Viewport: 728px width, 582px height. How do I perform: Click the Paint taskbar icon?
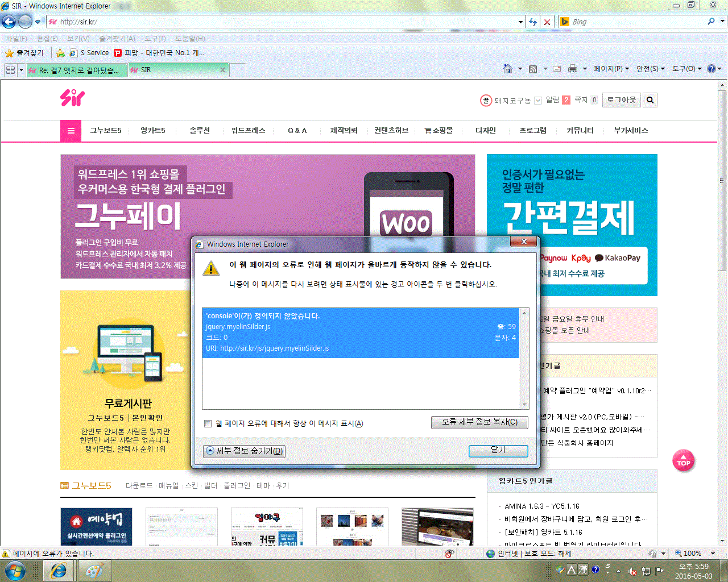pyautogui.click(x=94, y=571)
